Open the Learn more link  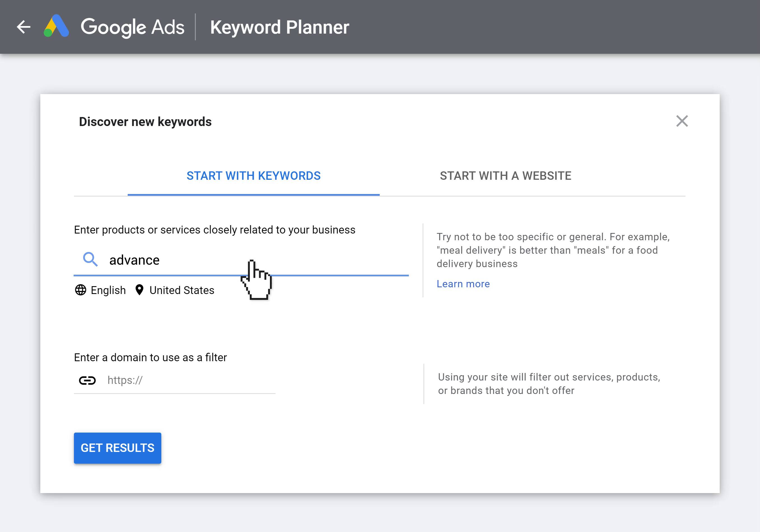pos(463,284)
